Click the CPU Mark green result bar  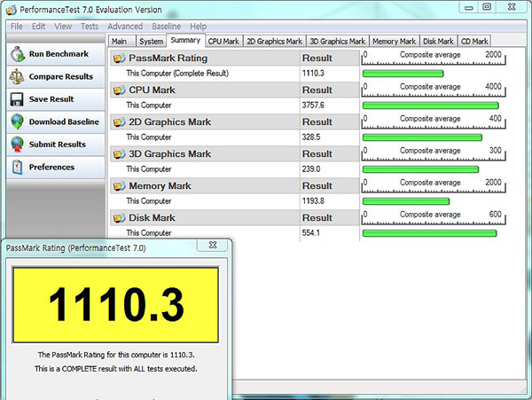coord(431,106)
